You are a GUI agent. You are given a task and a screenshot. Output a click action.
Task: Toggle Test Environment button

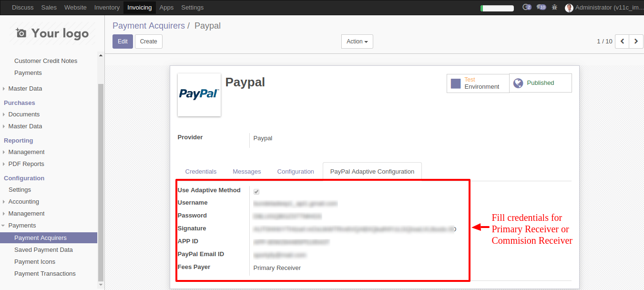[x=478, y=83]
